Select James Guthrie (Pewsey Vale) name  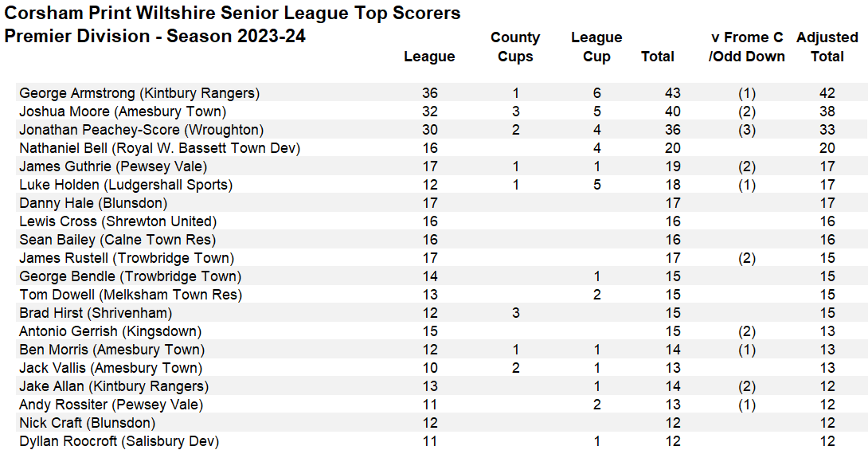113,166
